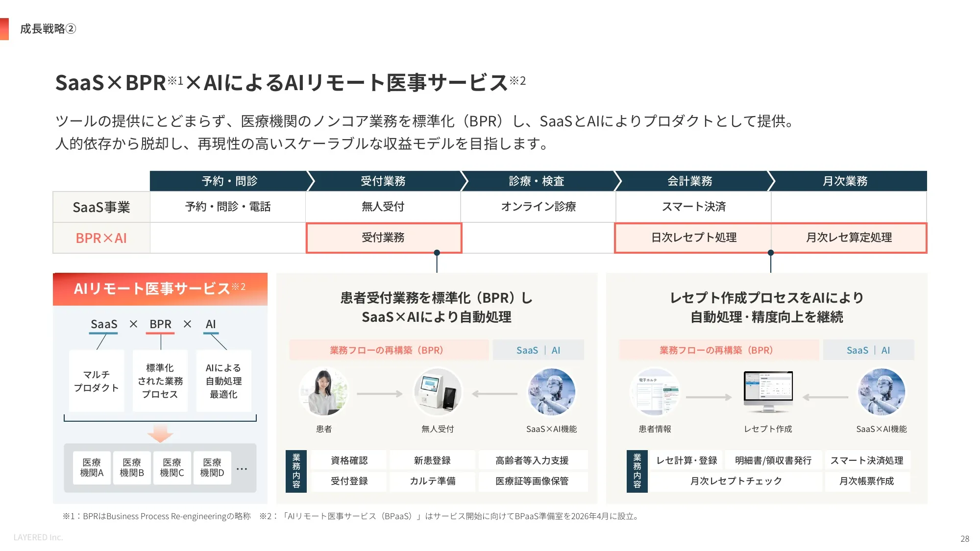Click the AIリモート医事サービス orange banner
The height and width of the screenshot is (551, 980).
160,289
